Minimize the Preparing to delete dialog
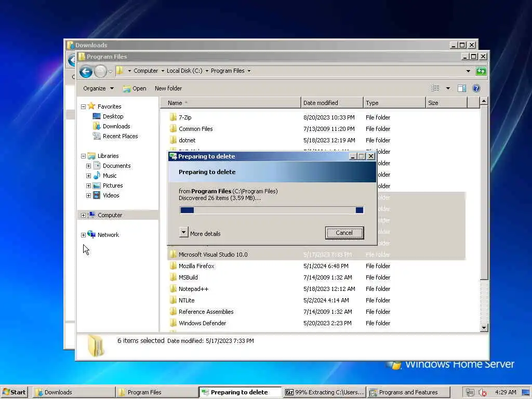The image size is (532, 399). [x=352, y=156]
